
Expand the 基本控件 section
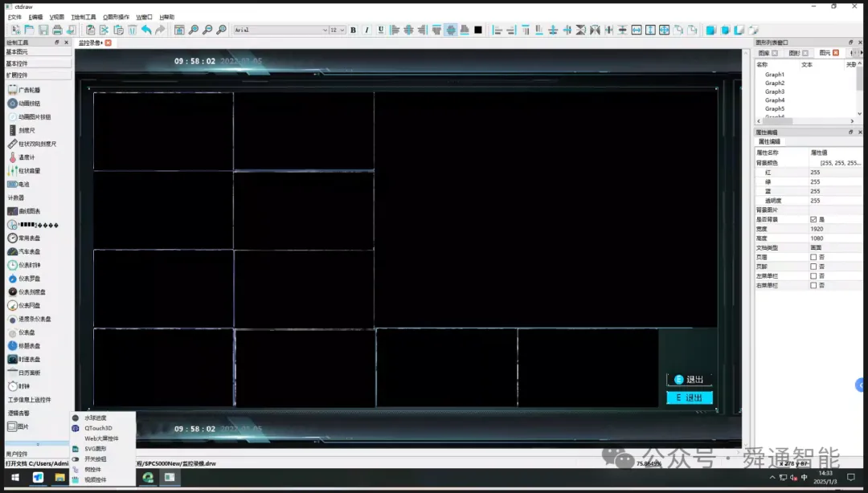point(38,63)
